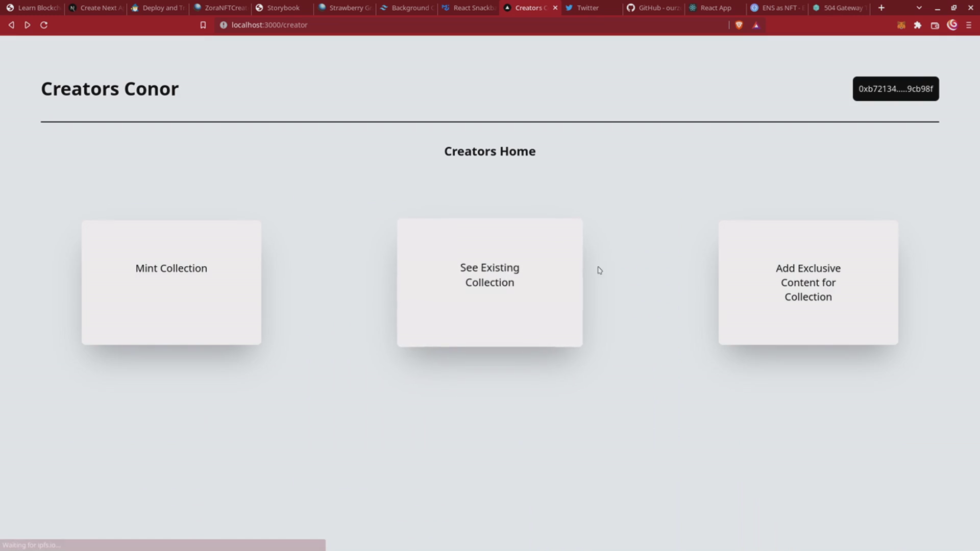Open the See Existing Collection card

pyautogui.click(x=489, y=283)
